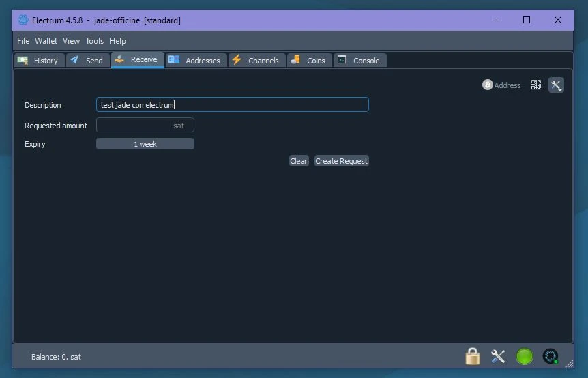
Task: Go to the lightning Channels tab
Action: 256,61
